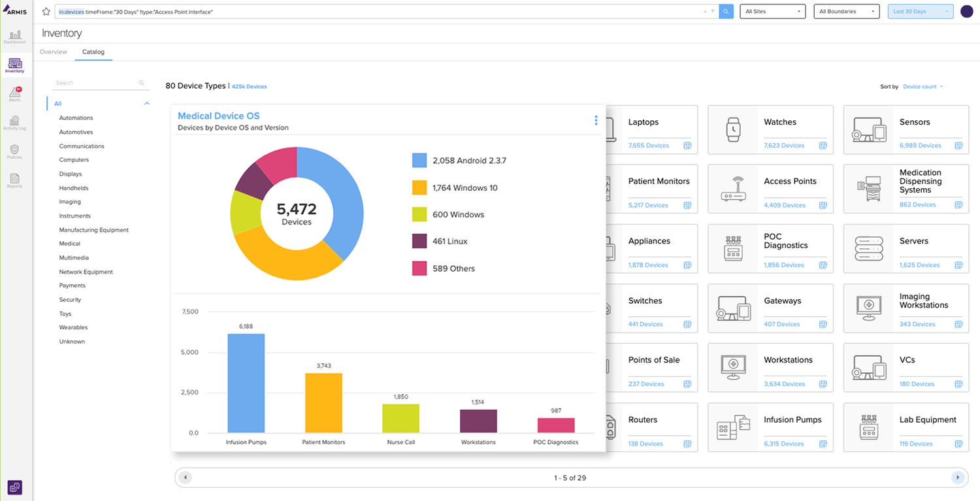Open the All Sites dropdown

772,11
